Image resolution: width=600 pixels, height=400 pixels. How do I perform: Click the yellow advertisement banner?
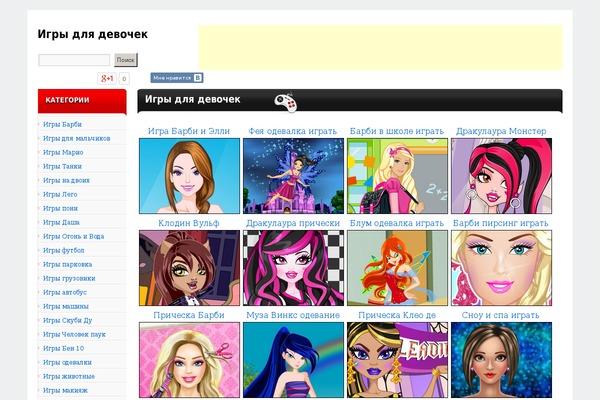point(380,47)
